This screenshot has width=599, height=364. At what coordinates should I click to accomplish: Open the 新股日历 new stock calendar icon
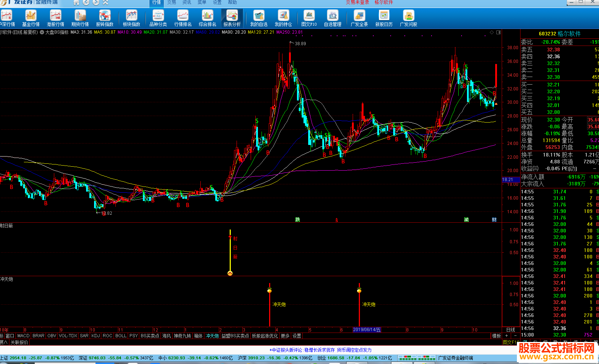[384, 18]
